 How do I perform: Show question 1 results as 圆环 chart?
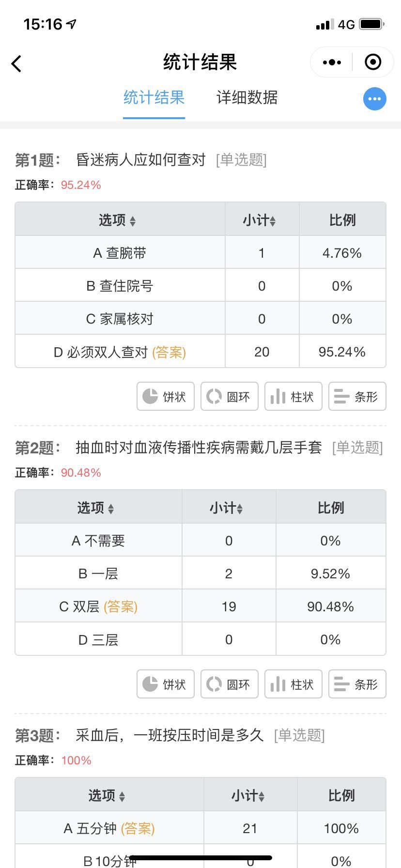click(x=230, y=396)
